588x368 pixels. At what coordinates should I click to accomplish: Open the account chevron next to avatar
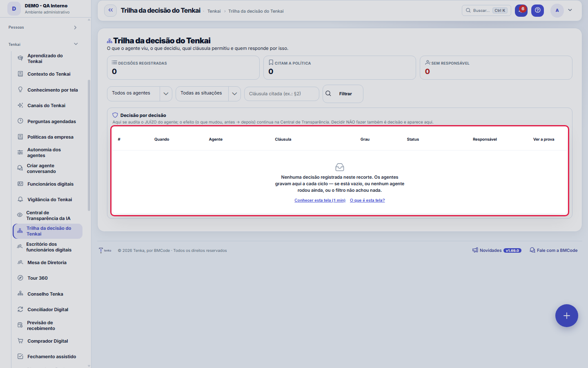coord(570,10)
